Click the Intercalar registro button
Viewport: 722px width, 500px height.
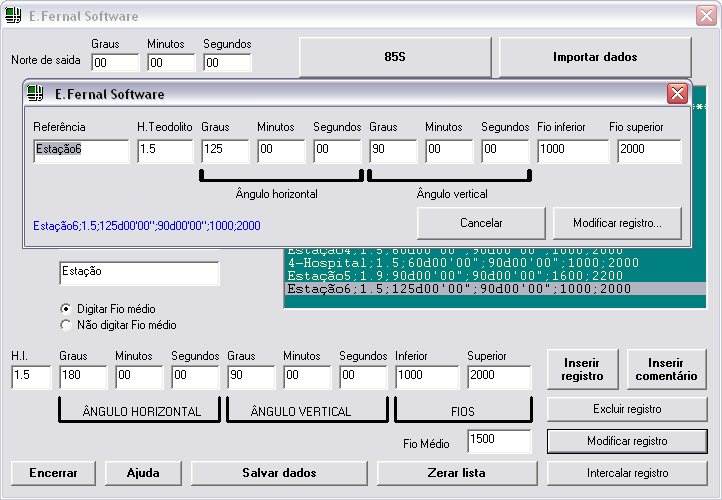click(627, 472)
